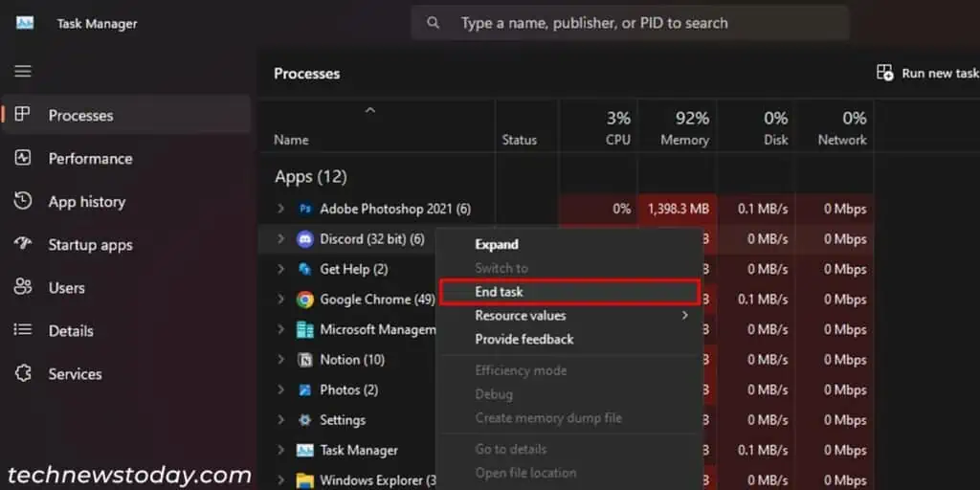Image resolution: width=980 pixels, height=490 pixels.
Task: Click Photoshop's 0.1 MB/s disk value
Action: point(763,209)
